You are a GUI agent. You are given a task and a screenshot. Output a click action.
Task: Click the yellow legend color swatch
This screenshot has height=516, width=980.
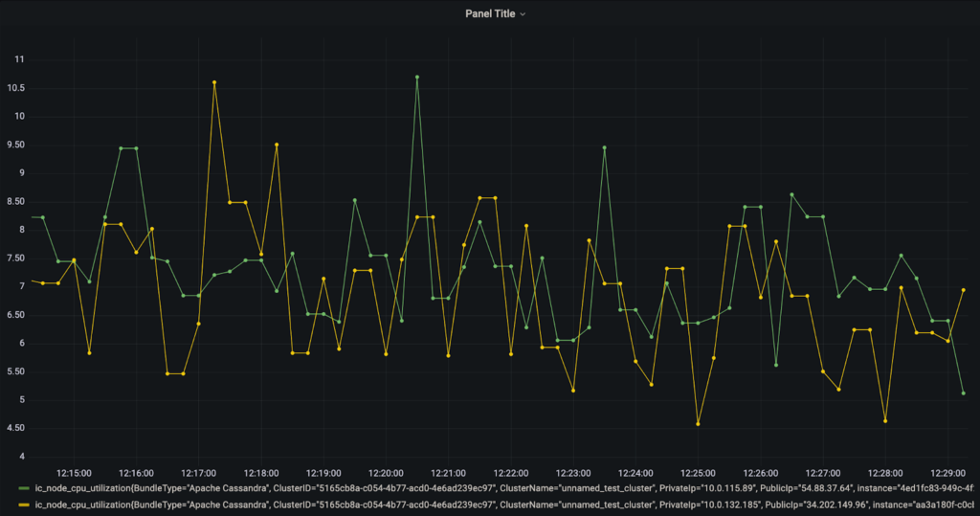click(x=23, y=504)
